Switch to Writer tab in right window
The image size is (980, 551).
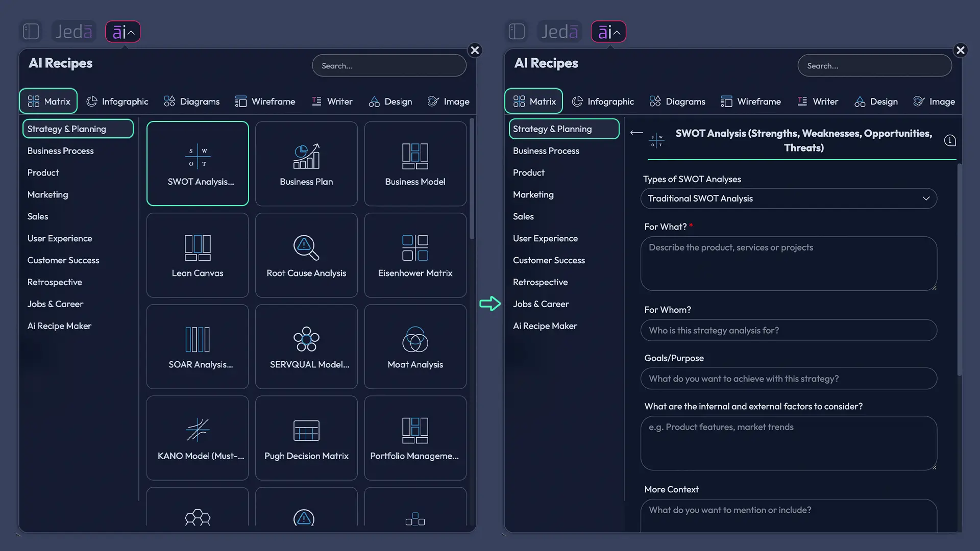tap(818, 102)
